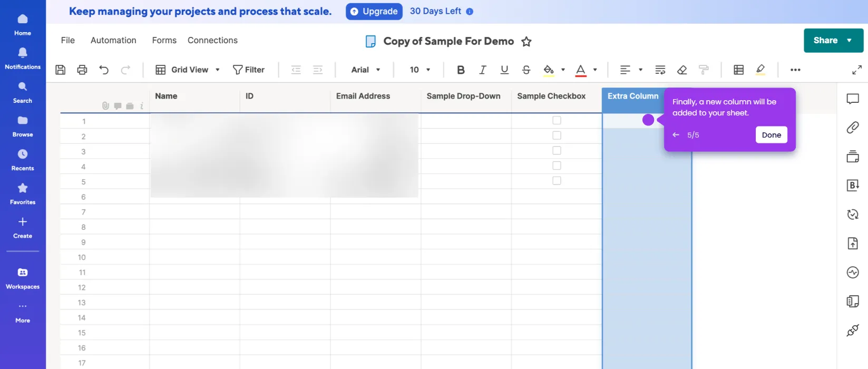Click Create plus in sidebar
The height and width of the screenshot is (369, 868).
23,227
